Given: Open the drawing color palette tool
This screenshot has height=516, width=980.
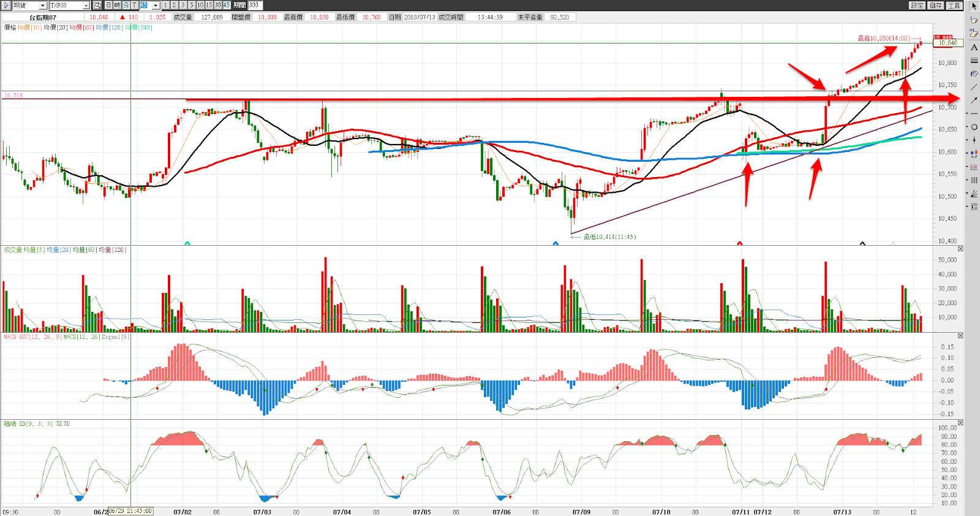Looking at the screenshot, I should [x=974, y=74].
